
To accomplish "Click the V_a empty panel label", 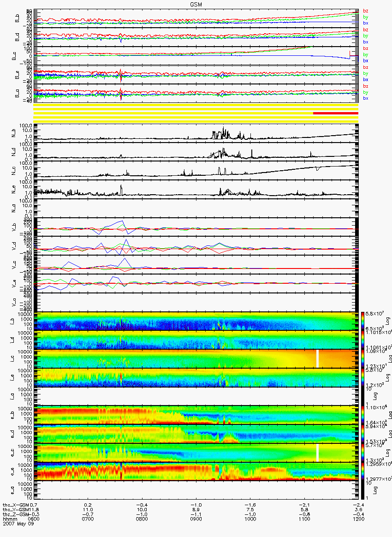I will (x=14, y=302).
